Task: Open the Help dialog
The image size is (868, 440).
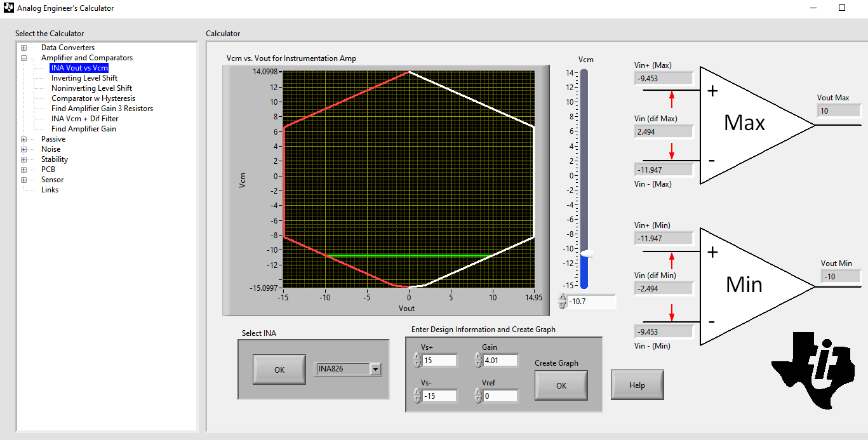Action: 637,385
